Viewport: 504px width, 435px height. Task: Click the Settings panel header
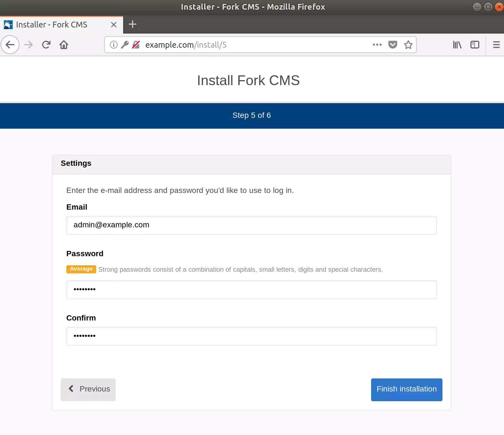point(252,164)
